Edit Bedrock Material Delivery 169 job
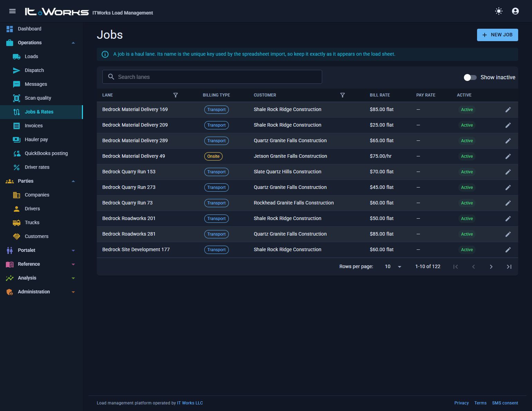 508,110
